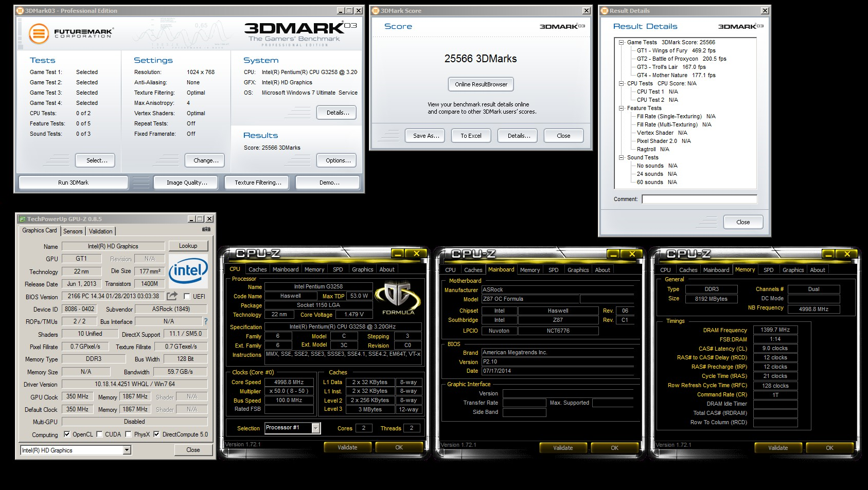Collapse the Feature Tests tree node
This screenshot has height=490, width=868.
tap(622, 108)
